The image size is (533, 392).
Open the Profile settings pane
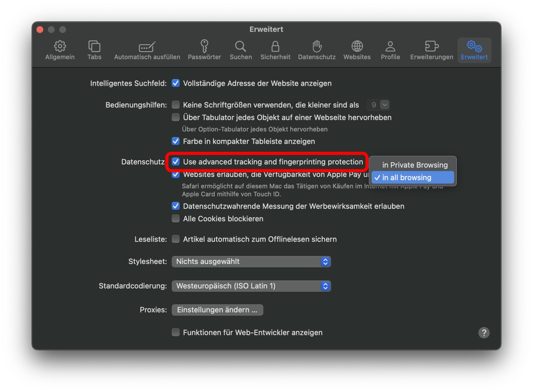point(390,50)
